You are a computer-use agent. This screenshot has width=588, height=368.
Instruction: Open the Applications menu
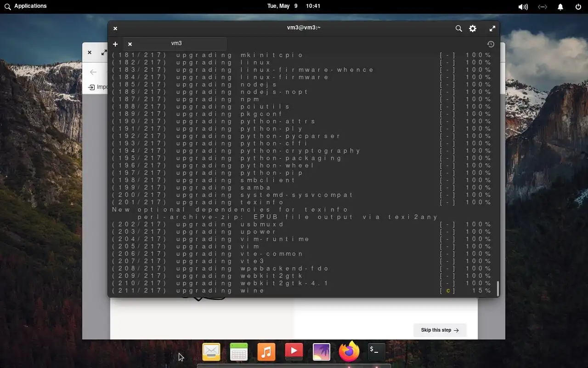click(25, 6)
